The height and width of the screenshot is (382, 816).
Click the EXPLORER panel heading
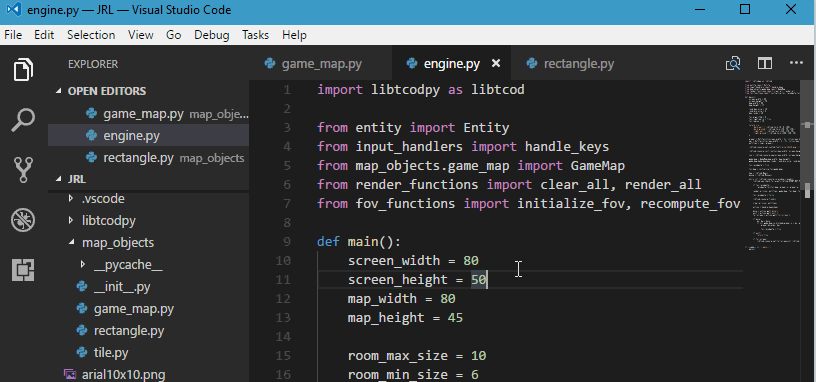[x=93, y=64]
